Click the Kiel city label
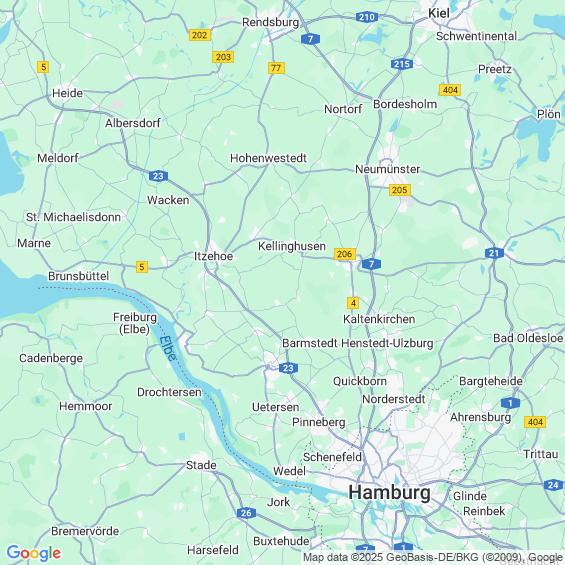 (x=439, y=13)
